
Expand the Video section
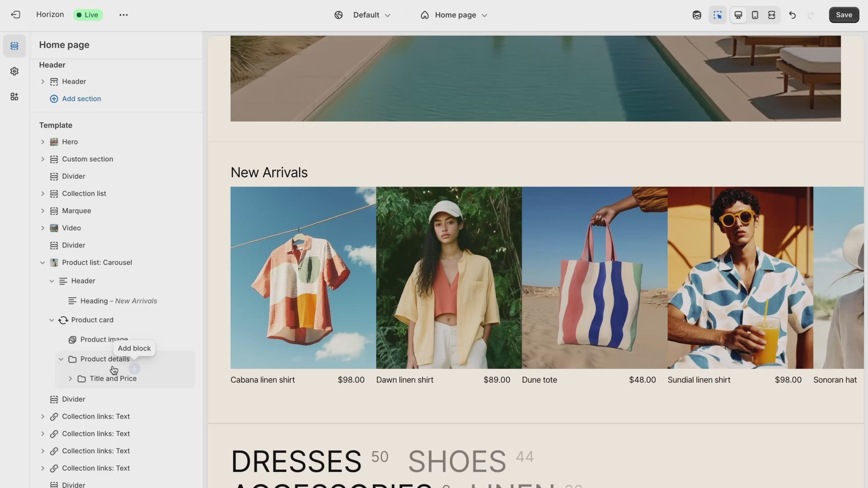[x=42, y=228]
